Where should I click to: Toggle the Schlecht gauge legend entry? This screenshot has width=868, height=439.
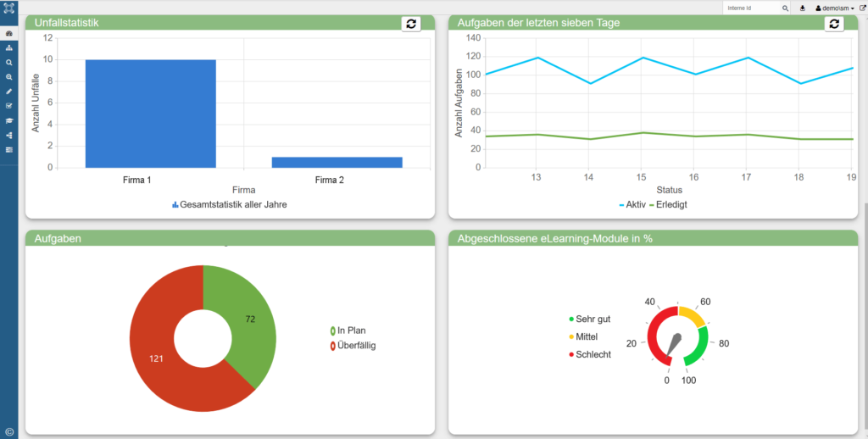click(x=590, y=354)
